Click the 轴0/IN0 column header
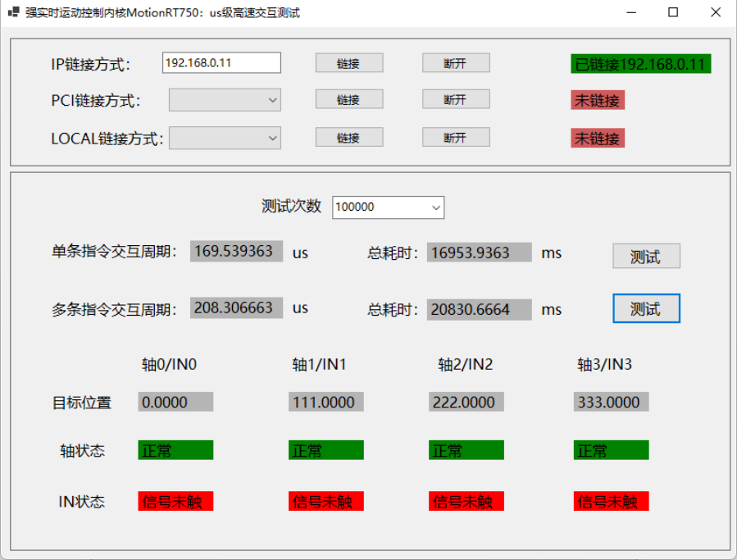 pos(169,364)
